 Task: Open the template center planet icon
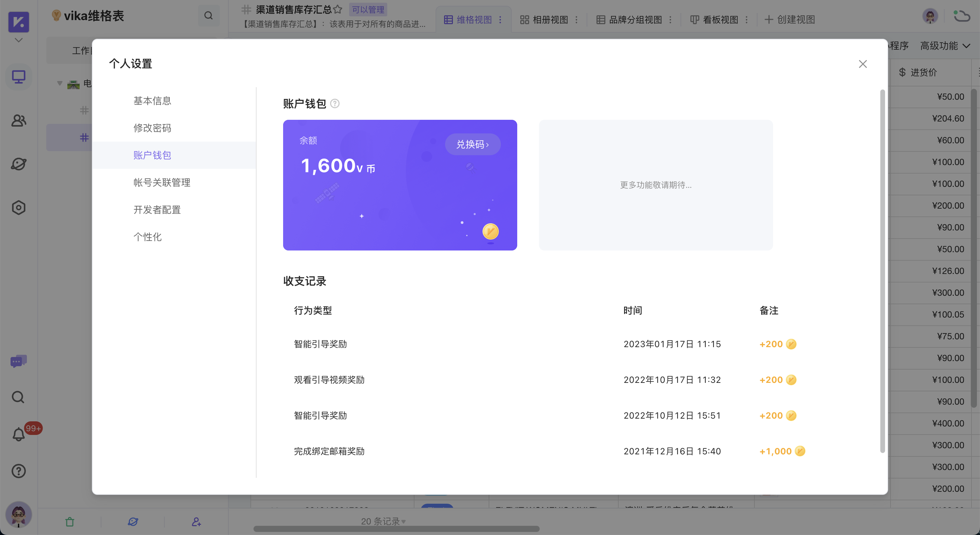(x=18, y=164)
